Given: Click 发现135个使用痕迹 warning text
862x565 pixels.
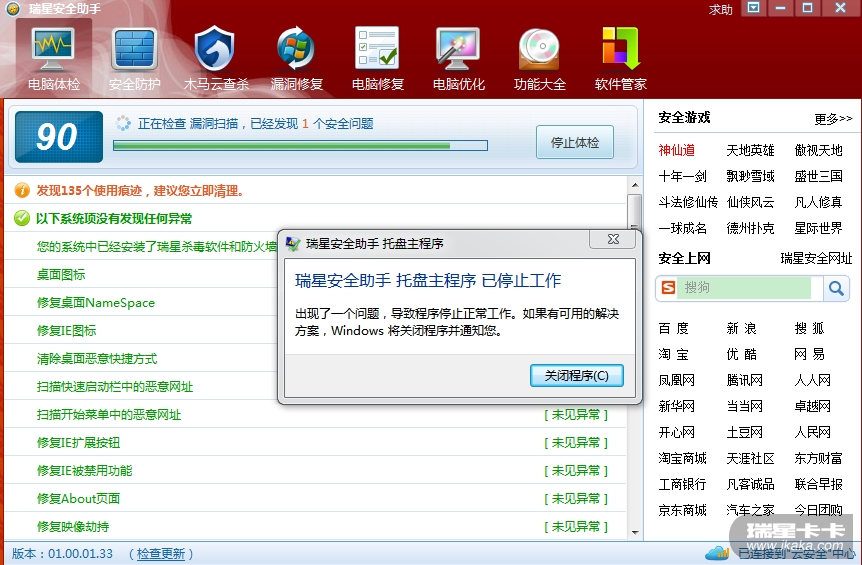Looking at the screenshot, I should [140, 191].
